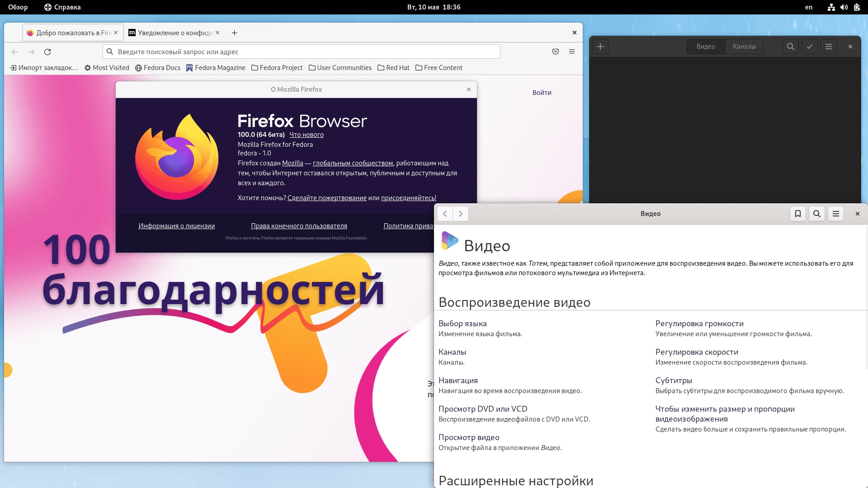Follow the Mozilla link in About dialog
Image resolution: width=868 pixels, height=488 pixels.
pos(292,163)
